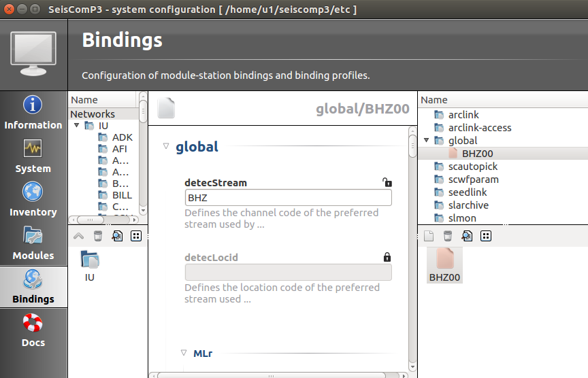Open the Modules panel
This screenshot has height=378, width=588.
[33, 243]
